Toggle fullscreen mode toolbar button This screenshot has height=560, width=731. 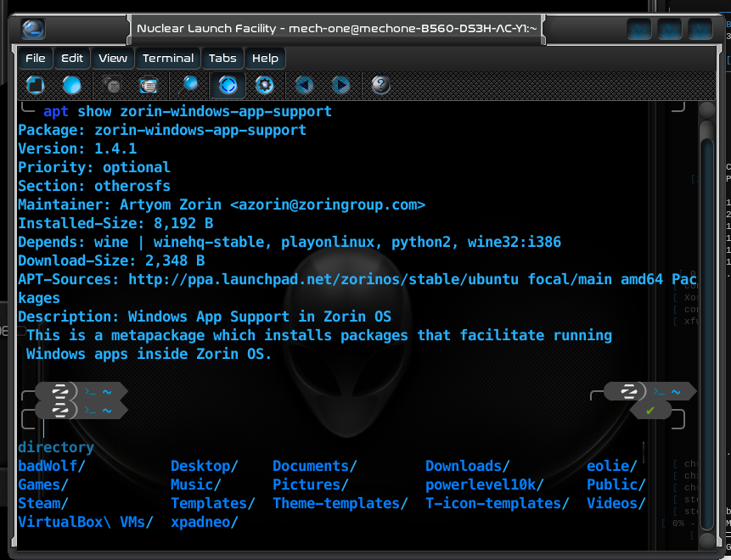tap(228, 85)
